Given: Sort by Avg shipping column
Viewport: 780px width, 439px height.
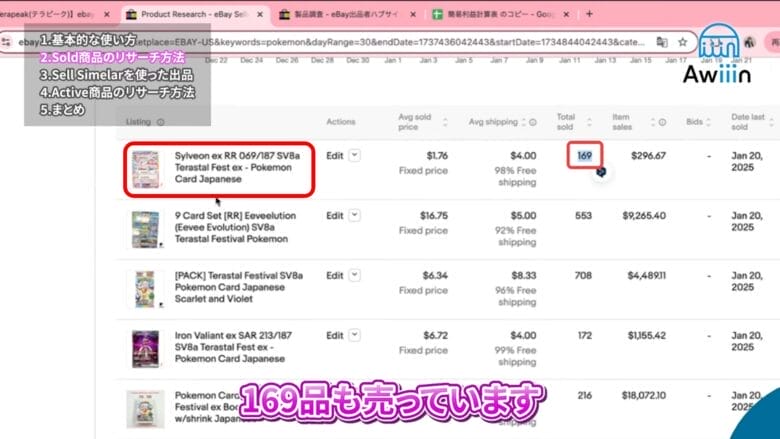Looking at the screenshot, I should point(523,122).
